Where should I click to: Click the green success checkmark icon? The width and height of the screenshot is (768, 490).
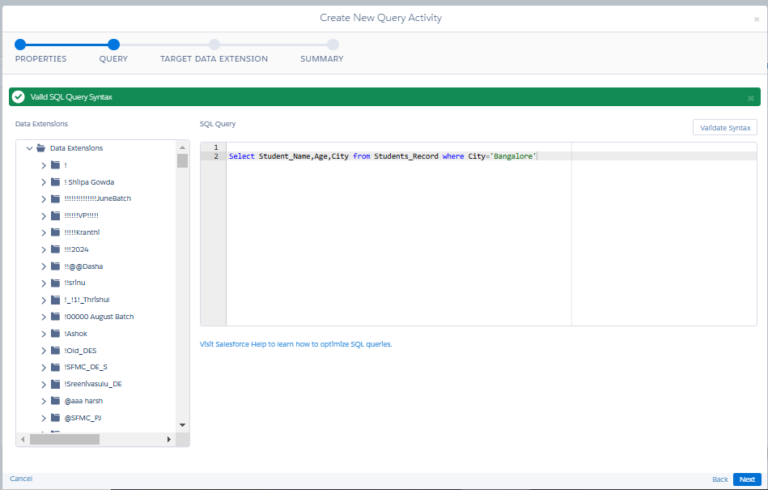coord(19,97)
